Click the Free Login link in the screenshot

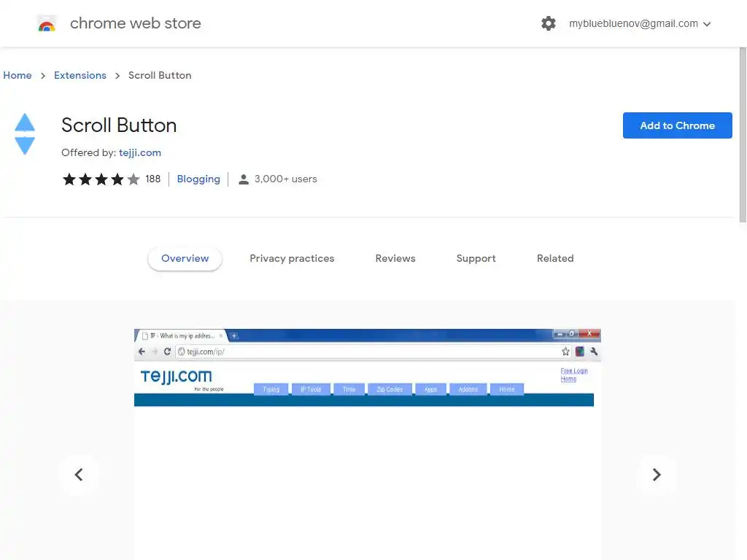click(x=574, y=371)
